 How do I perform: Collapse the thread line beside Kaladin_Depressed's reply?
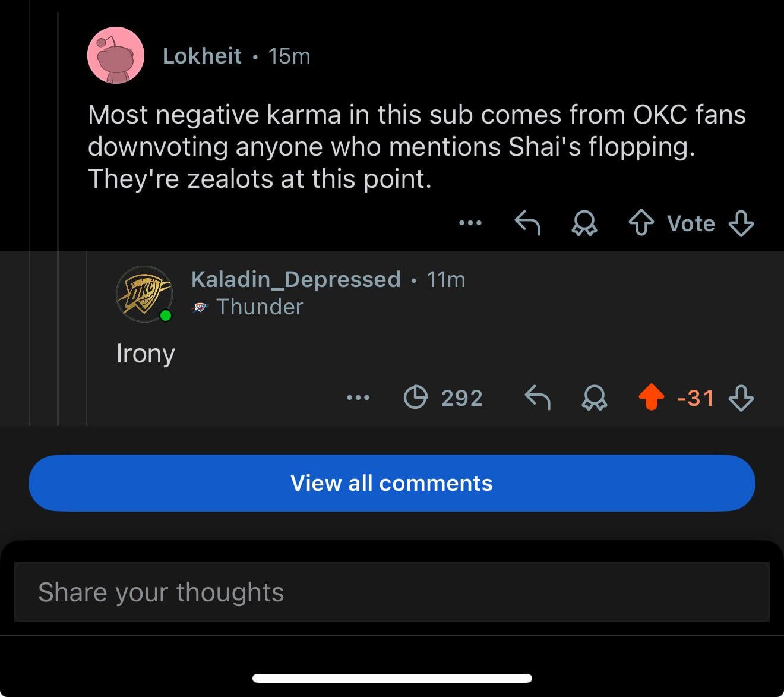(87, 339)
